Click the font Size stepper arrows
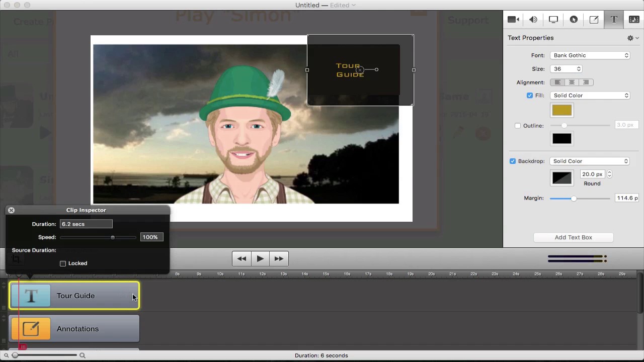 pos(579,69)
